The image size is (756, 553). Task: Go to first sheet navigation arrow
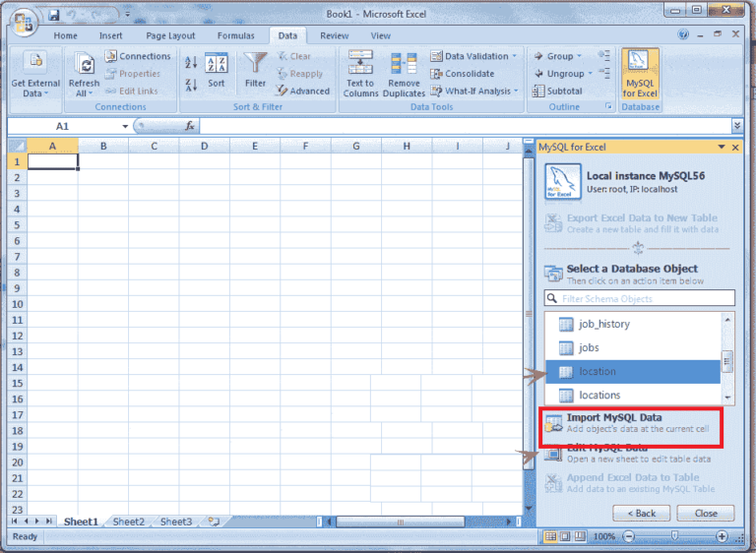click(14, 522)
